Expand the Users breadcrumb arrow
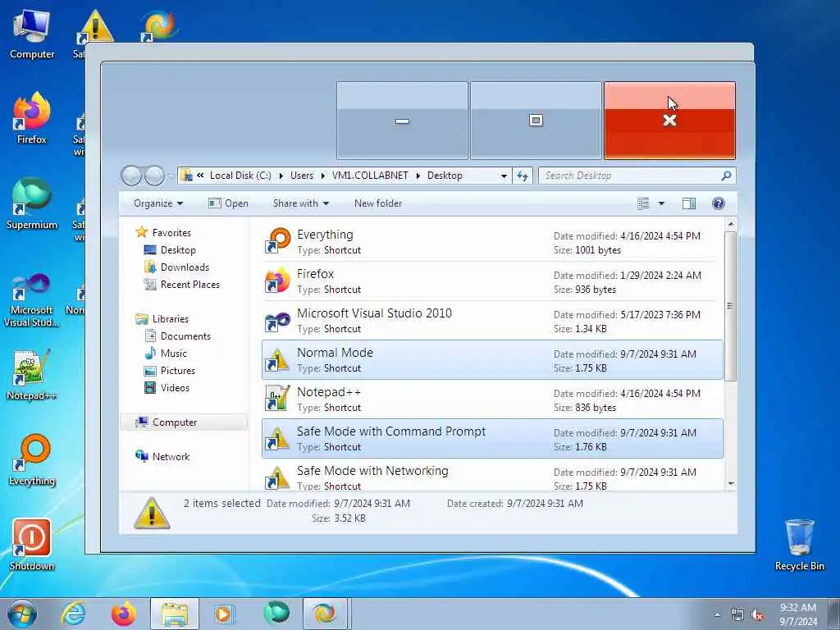Viewport: 840px width, 630px height. click(x=323, y=176)
